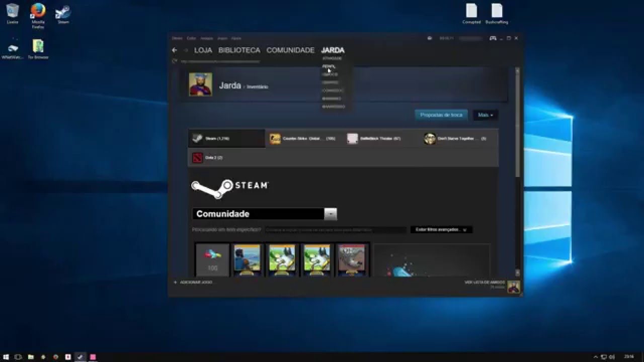Open the volume control in system tray
Viewport: 644px width, 362px height.
pyautogui.click(x=612, y=357)
